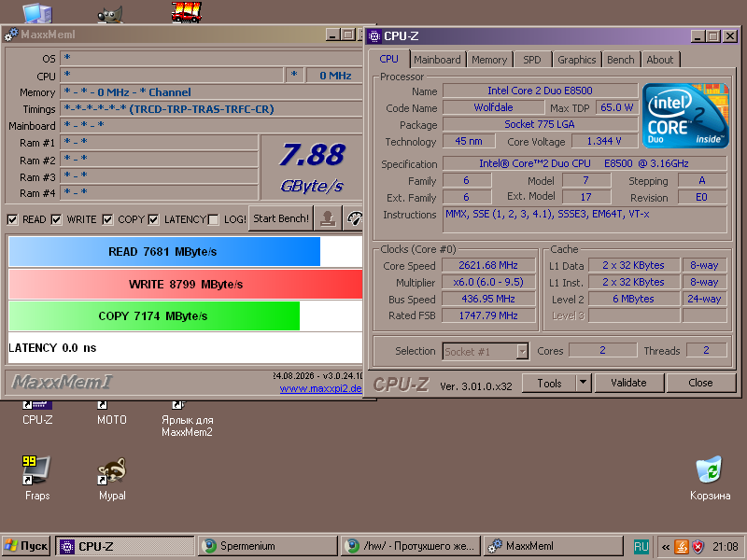The height and width of the screenshot is (560, 747).
Task: Click the Bus Speed 436.95 MHz value
Action: (x=488, y=299)
